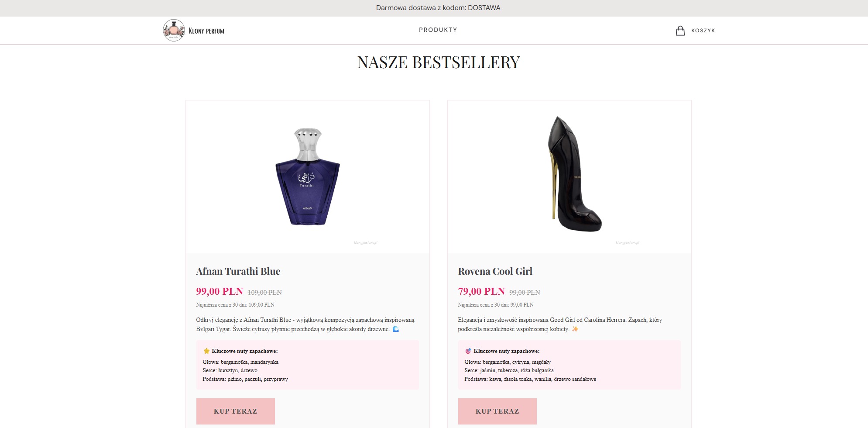Open the Afnan Turathi Blue product title link

pyautogui.click(x=238, y=271)
